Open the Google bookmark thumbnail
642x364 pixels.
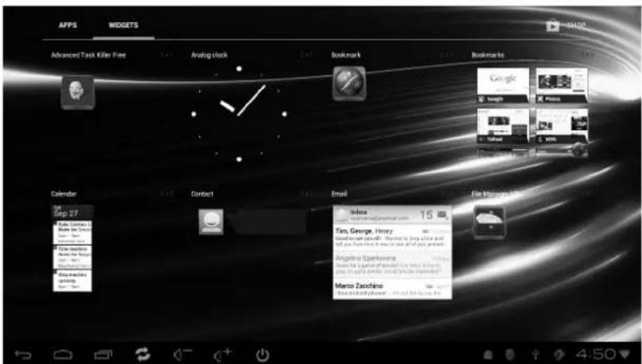click(x=503, y=85)
